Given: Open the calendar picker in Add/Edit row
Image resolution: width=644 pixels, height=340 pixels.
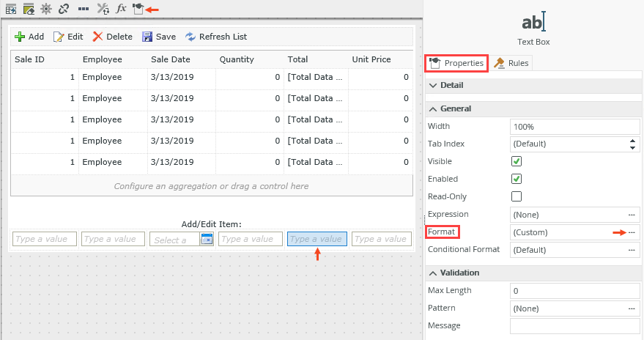Looking at the screenshot, I should 207,239.
